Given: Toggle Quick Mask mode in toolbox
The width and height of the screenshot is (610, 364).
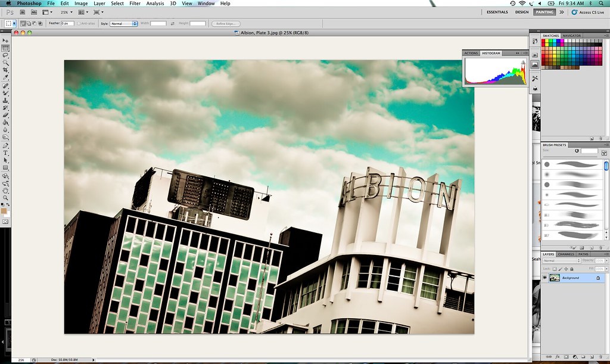Looking at the screenshot, I should 5,221.
